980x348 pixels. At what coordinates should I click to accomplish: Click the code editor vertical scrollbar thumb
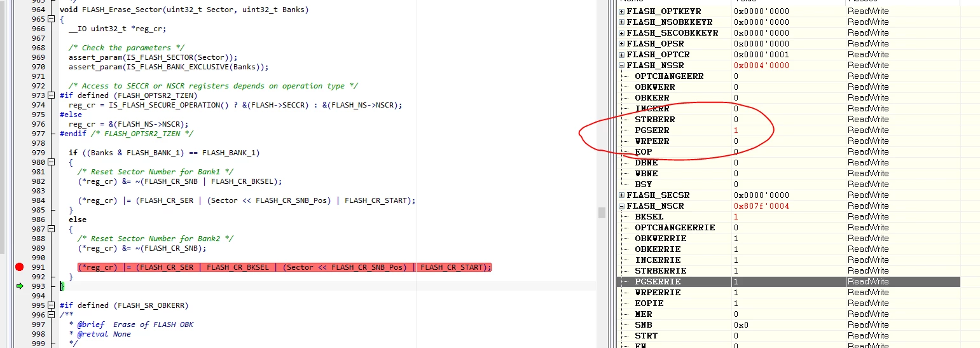(602, 212)
